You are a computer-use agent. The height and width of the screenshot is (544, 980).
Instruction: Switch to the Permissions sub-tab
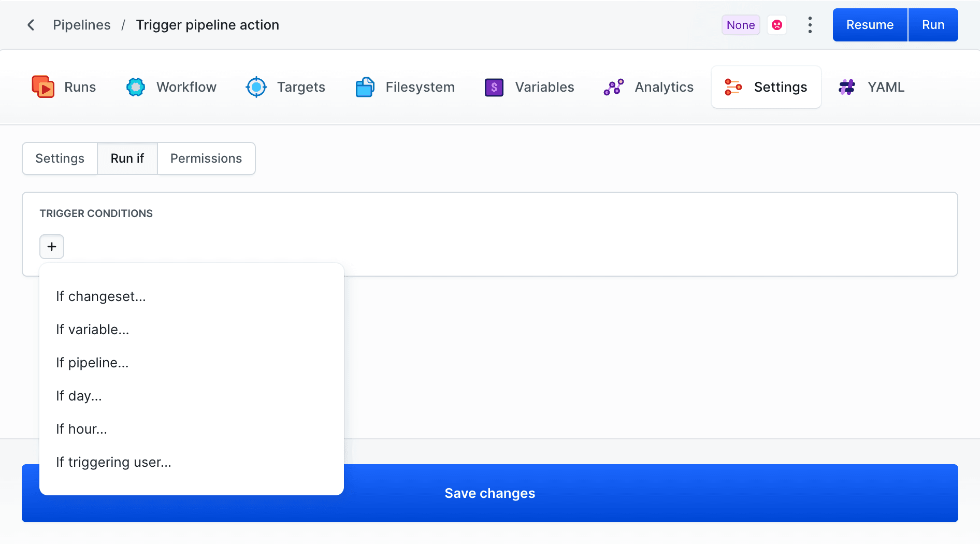(206, 159)
